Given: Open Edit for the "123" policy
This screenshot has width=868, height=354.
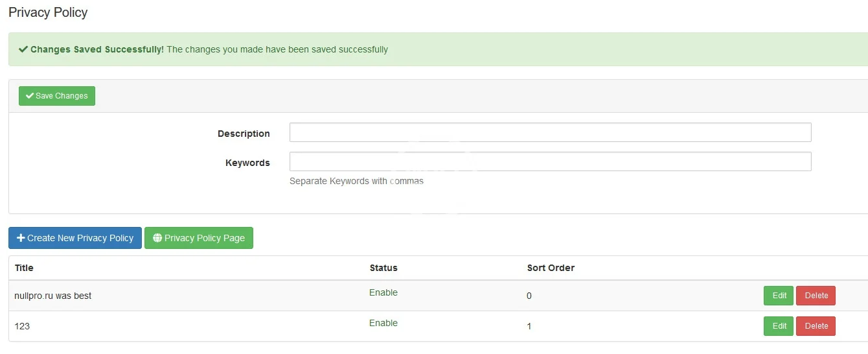Looking at the screenshot, I should click(778, 326).
